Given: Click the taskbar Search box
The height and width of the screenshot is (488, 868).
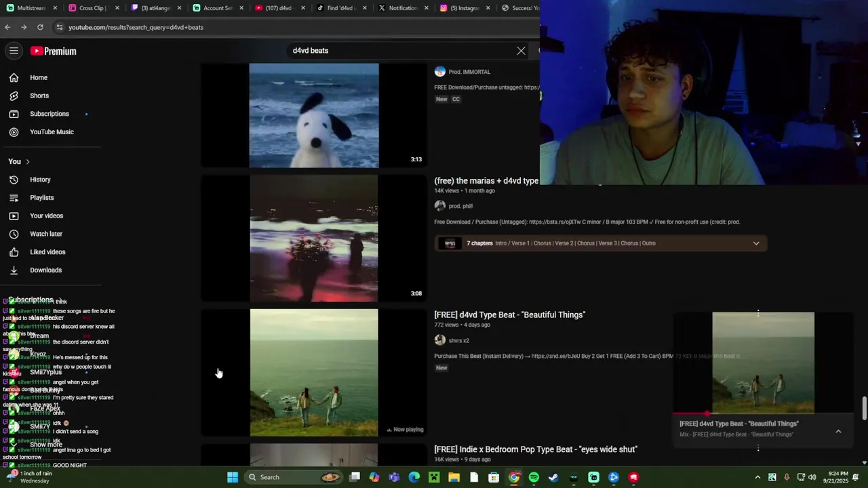Looking at the screenshot, I should (x=294, y=477).
